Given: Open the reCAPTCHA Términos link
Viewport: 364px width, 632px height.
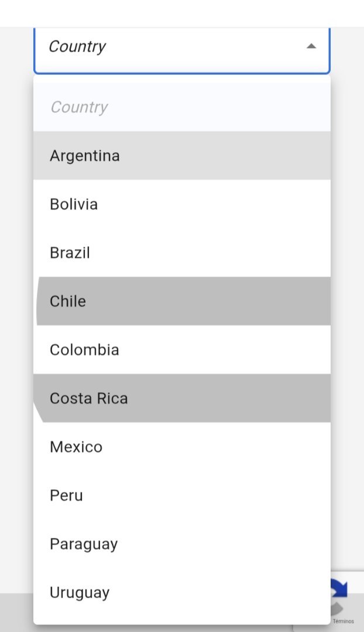Looking at the screenshot, I should pos(344,621).
